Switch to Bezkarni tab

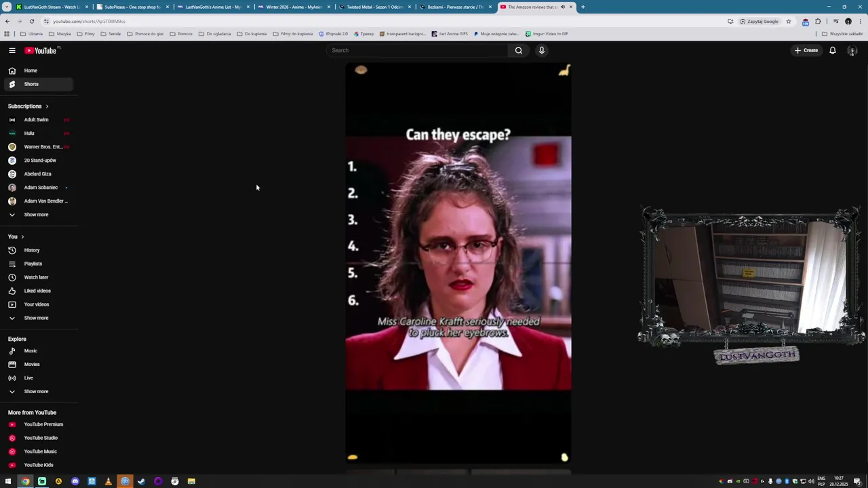coord(455,7)
